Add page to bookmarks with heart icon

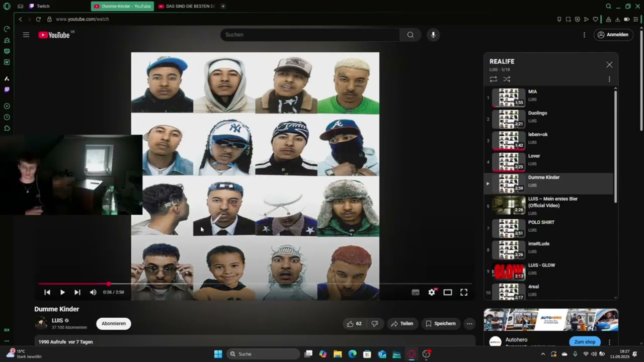(595, 19)
